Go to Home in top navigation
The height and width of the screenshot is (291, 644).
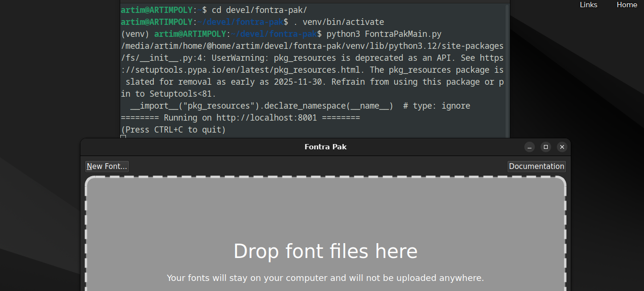627,5
